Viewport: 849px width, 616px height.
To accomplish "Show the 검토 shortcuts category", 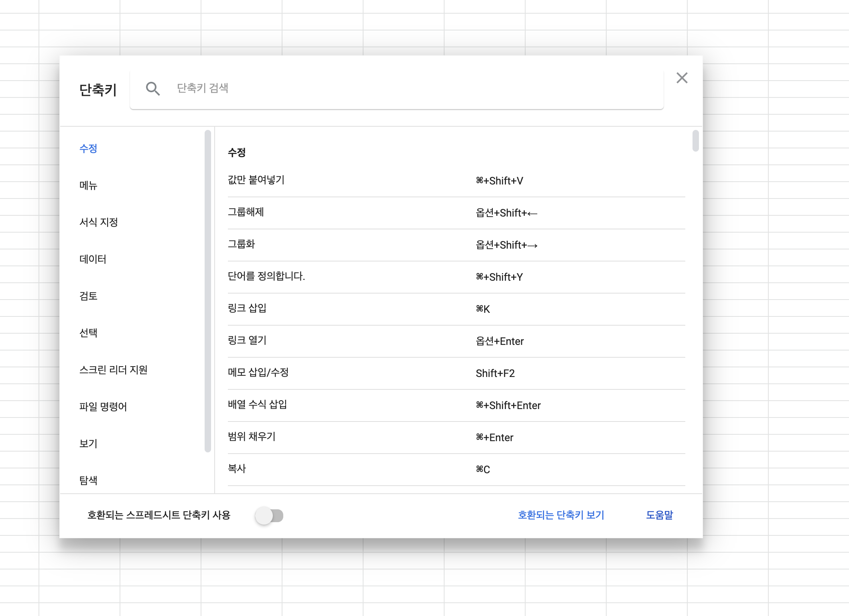I will pyautogui.click(x=88, y=296).
